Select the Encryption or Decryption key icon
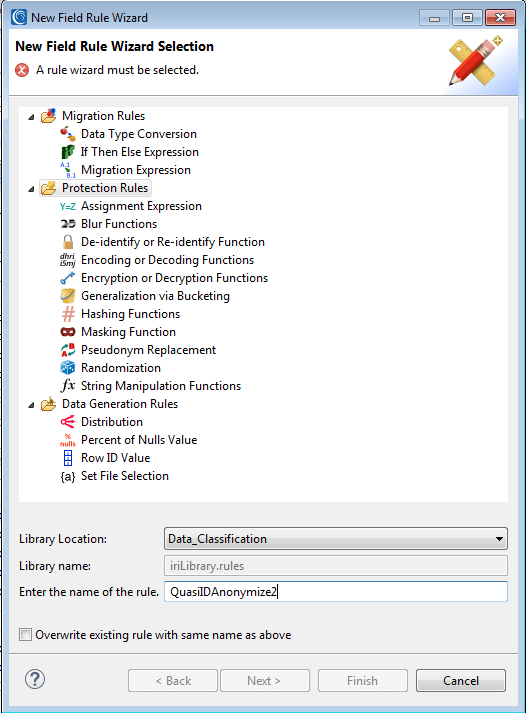Screen dimensions: 526x713 coord(68,278)
